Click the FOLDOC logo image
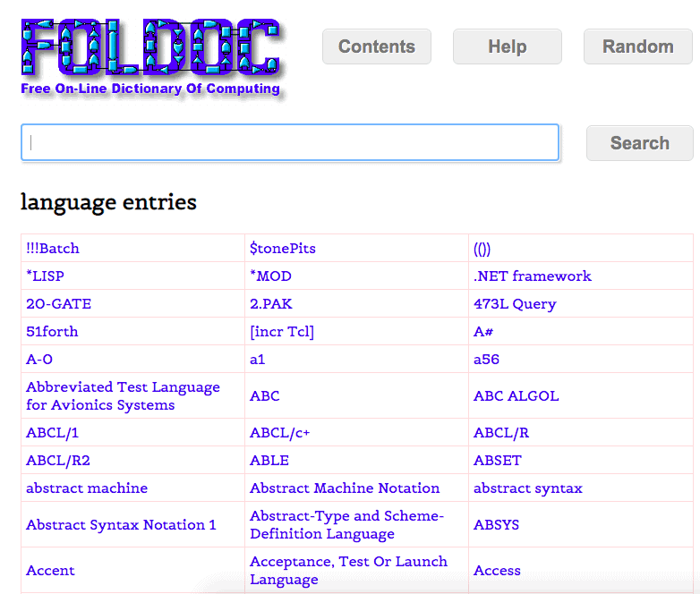The width and height of the screenshot is (700, 594). (150, 56)
